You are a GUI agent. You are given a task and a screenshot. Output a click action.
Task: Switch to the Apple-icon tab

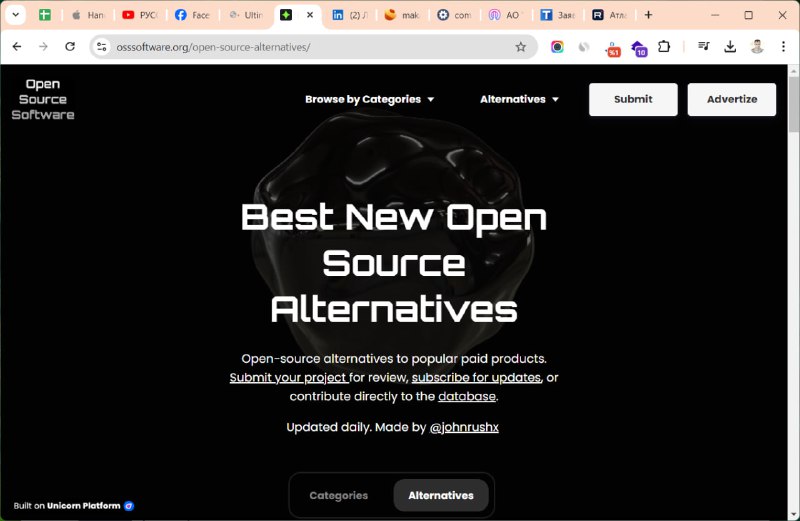(88, 15)
